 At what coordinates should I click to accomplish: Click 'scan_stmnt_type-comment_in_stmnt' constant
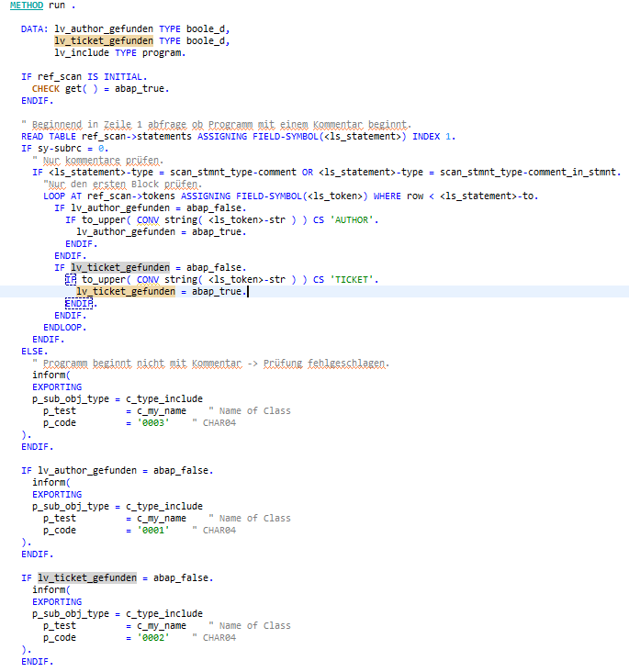tap(528, 173)
